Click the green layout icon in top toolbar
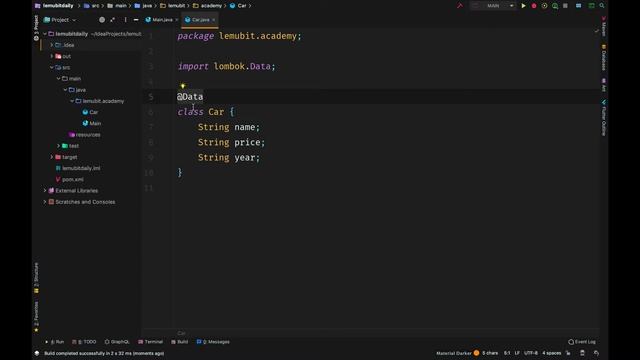The width and height of the screenshot is (640, 360). tap(591, 6)
